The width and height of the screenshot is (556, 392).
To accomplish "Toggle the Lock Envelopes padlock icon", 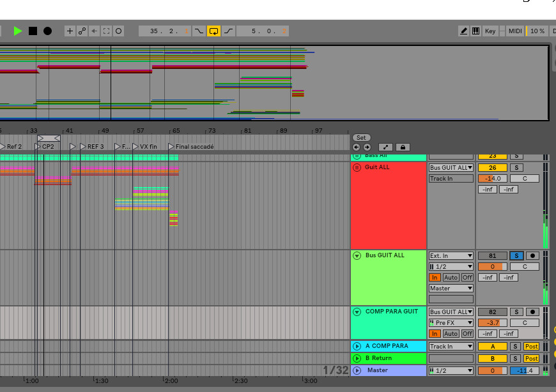I will coord(403,147).
